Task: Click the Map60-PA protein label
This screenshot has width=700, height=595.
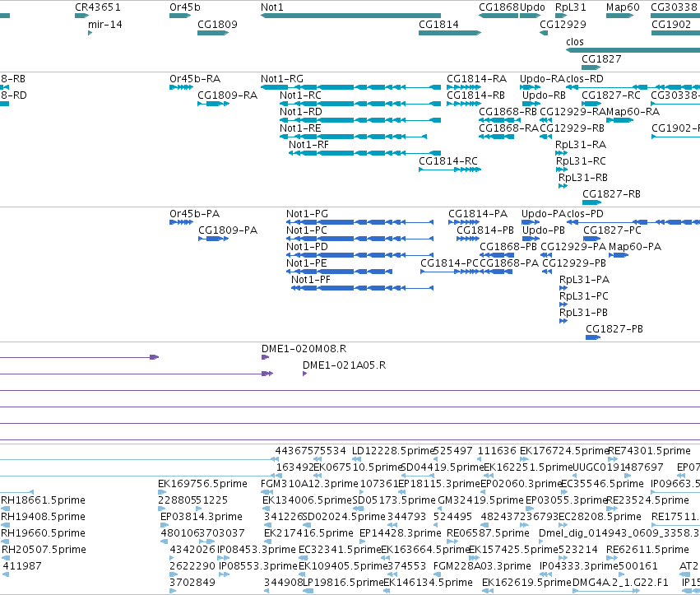Action: [635, 247]
